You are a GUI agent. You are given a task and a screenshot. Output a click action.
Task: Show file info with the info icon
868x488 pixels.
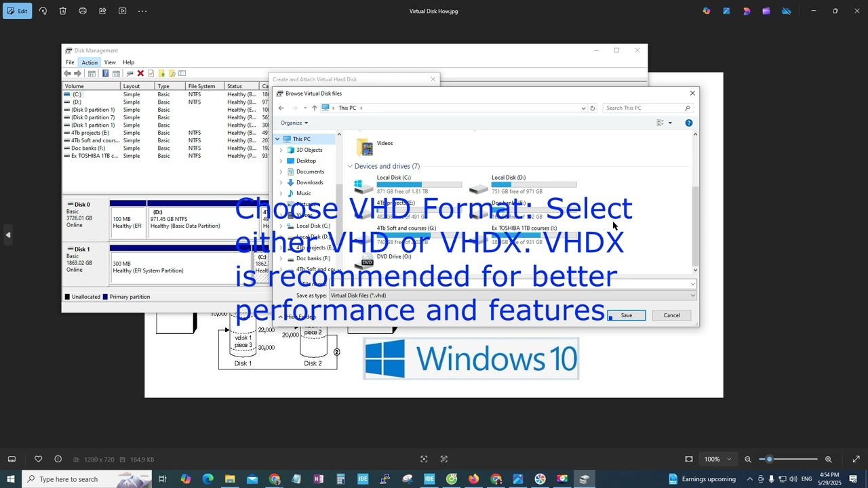(58, 459)
